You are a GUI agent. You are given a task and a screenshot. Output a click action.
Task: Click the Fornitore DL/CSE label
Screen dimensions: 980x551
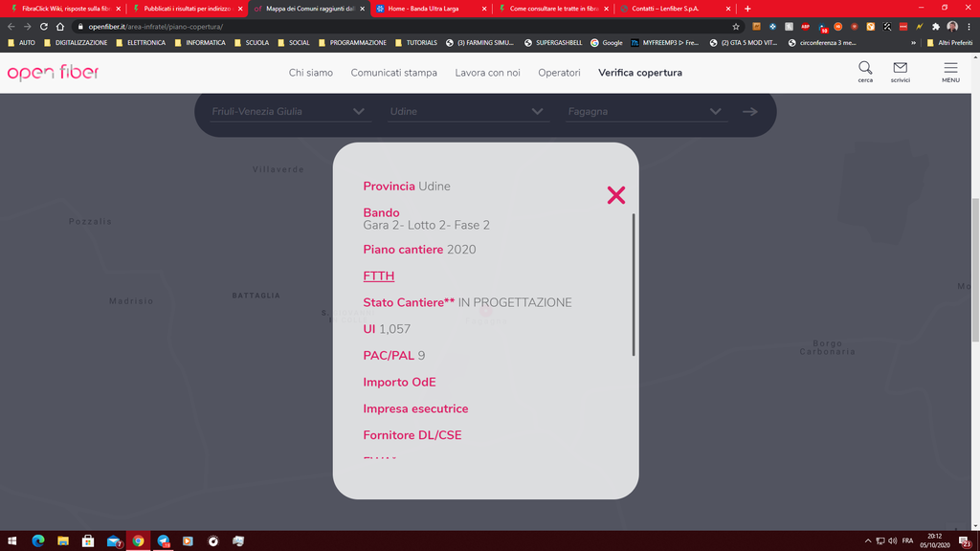(x=412, y=435)
